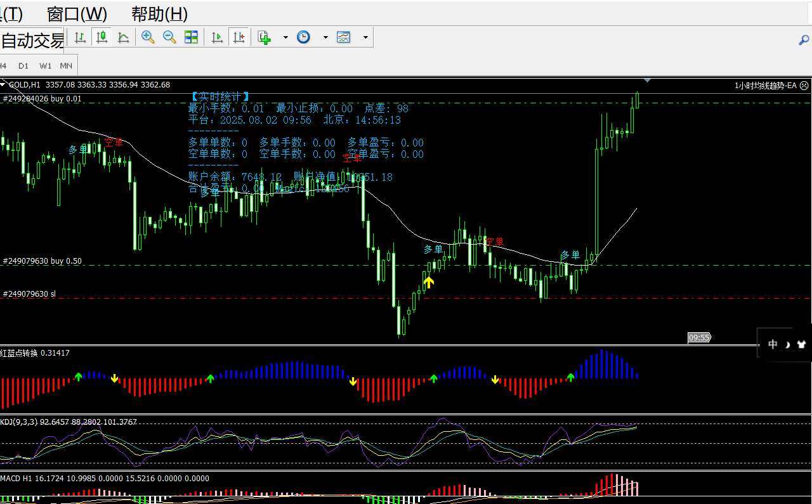This screenshot has width=812, height=504.
Task: Select order line #249079630 buy 0.50
Action: (42, 261)
